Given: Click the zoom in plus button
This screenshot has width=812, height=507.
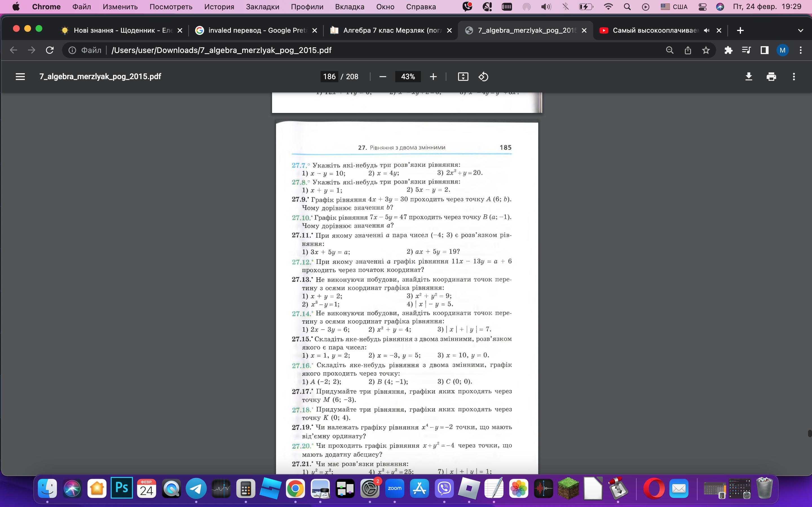Looking at the screenshot, I should coord(433,77).
